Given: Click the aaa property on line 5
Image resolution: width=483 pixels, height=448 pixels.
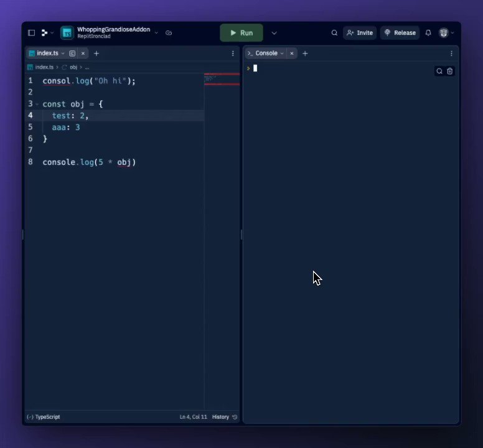Looking at the screenshot, I should pyautogui.click(x=59, y=128).
